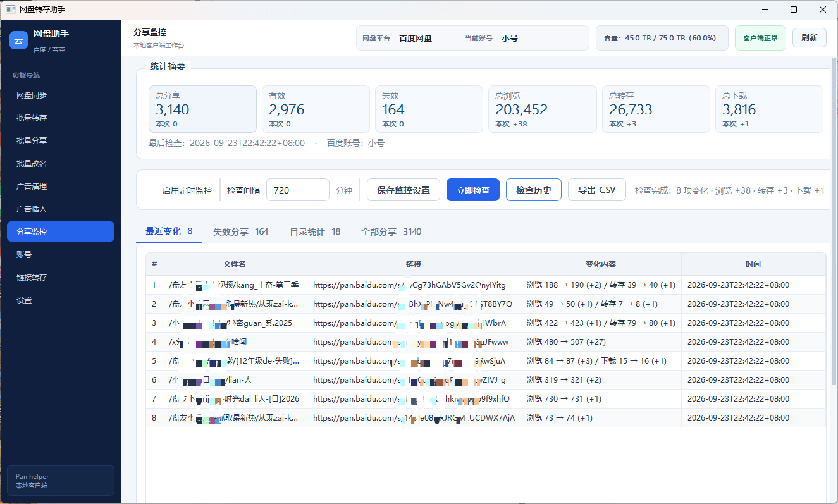Click the cell 浏览 73 → 74 (+1)
This screenshot has height=504, width=838.
pyautogui.click(x=601, y=418)
